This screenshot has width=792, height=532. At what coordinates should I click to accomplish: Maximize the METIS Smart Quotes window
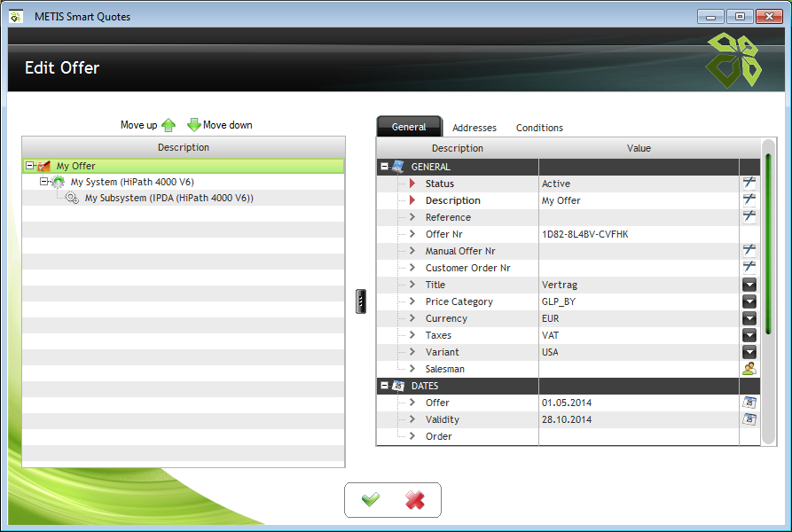pos(740,17)
